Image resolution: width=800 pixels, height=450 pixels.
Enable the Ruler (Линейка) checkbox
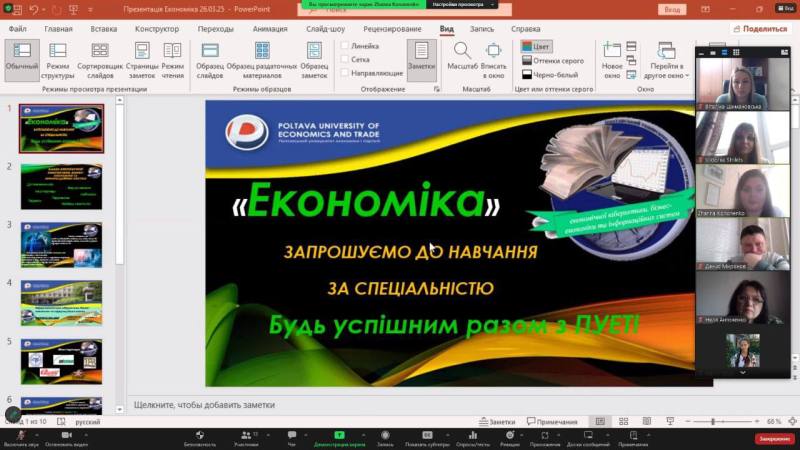tap(346, 46)
